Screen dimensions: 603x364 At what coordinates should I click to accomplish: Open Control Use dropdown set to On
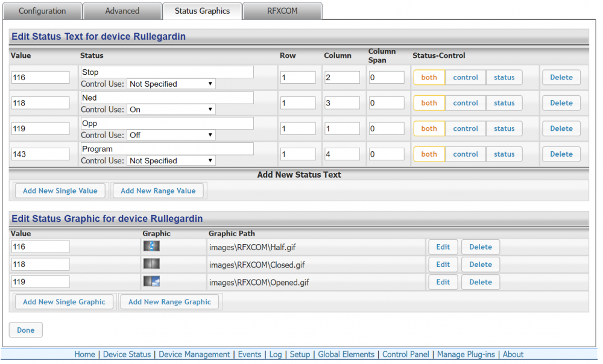(x=171, y=110)
